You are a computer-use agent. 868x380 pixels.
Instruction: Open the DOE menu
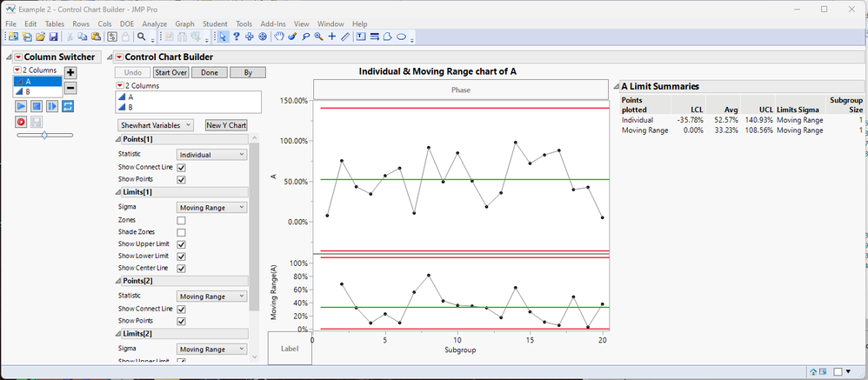pyautogui.click(x=127, y=23)
